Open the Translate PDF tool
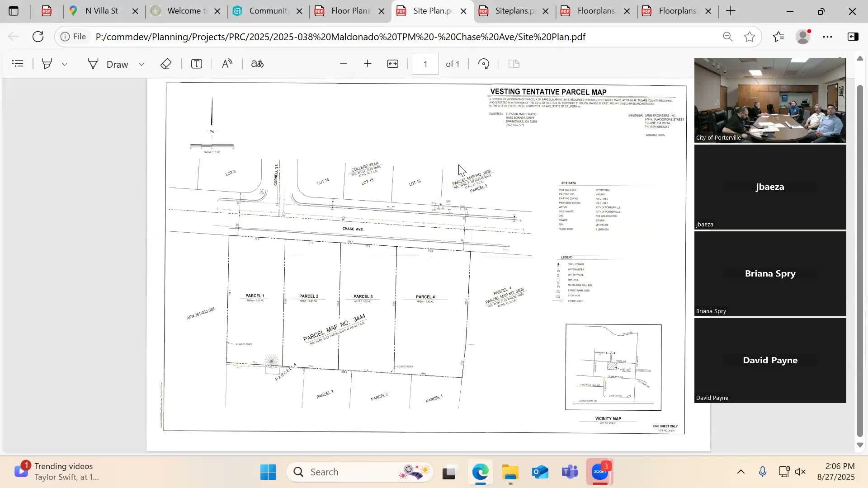 pyautogui.click(x=257, y=64)
